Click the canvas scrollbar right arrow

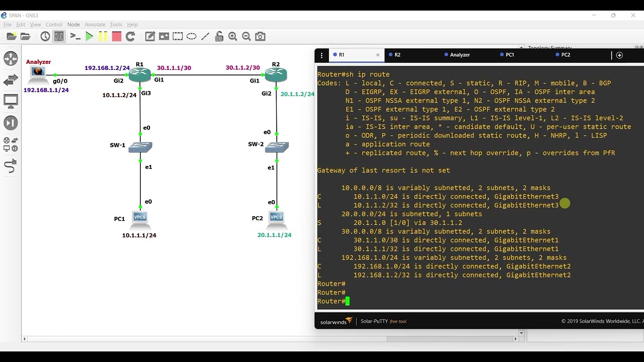515,339
